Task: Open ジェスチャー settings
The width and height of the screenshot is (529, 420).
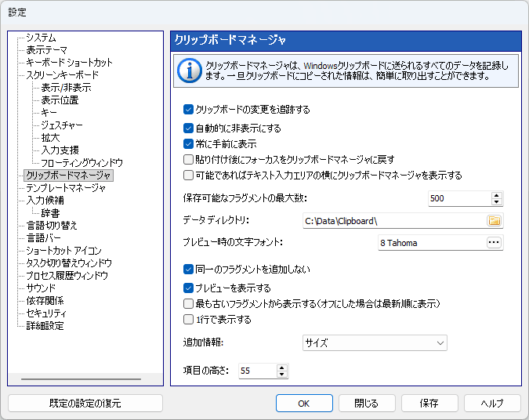Action: [x=62, y=125]
